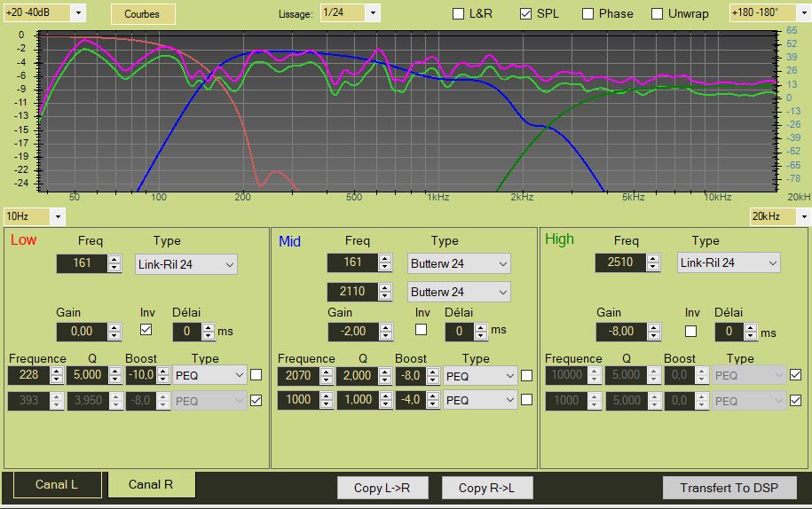
Task: Switch to the Canal R tab
Action: [x=151, y=484]
